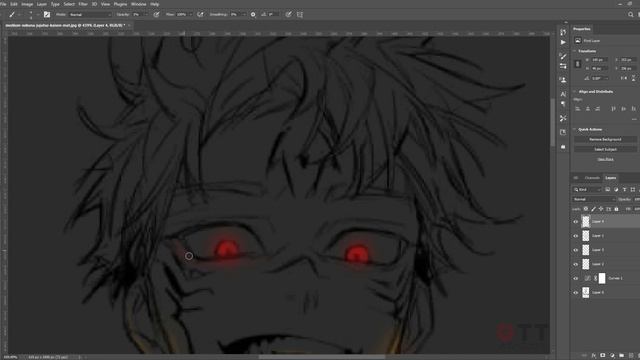
Task: Open smoothing options gear
Action: (x=253, y=14)
